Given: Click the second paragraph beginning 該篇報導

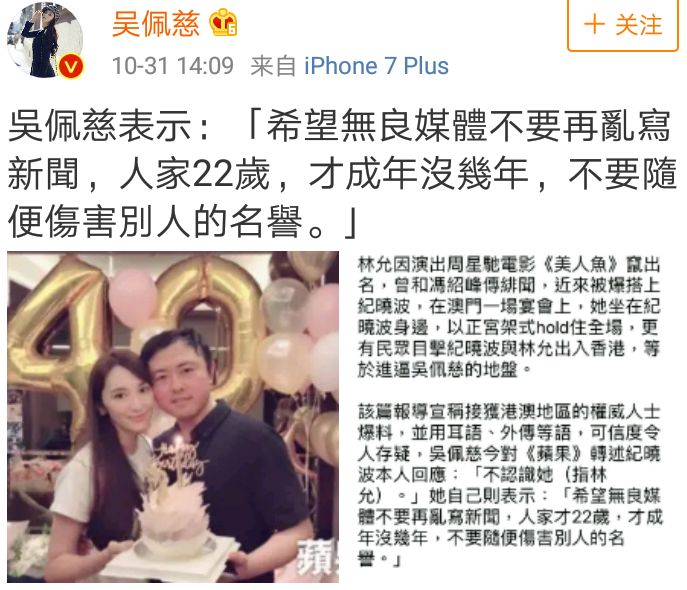Looking at the screenshot, I should click(x=509, y=485).
